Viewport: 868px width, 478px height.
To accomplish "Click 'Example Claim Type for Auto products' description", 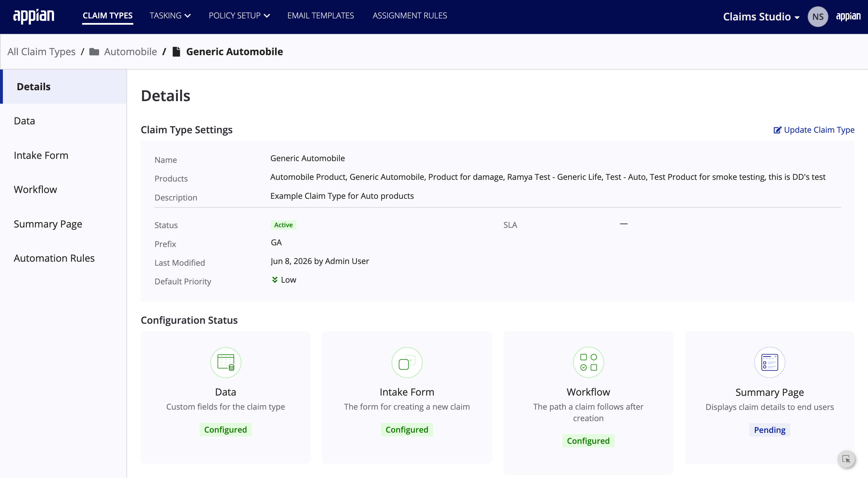I will 342,196.
